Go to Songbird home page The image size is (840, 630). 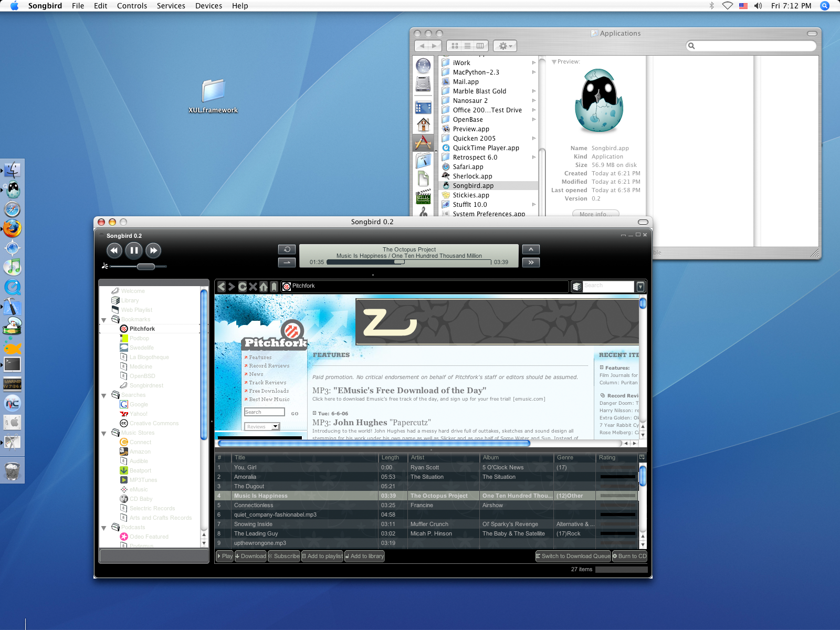click(x=264, y=286)
